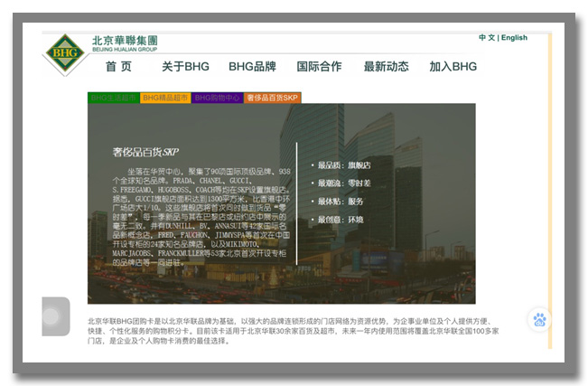Switch to BHG生活超市 green tab
The height and width of the screenshot is (386, 588).
coord(114,98)
